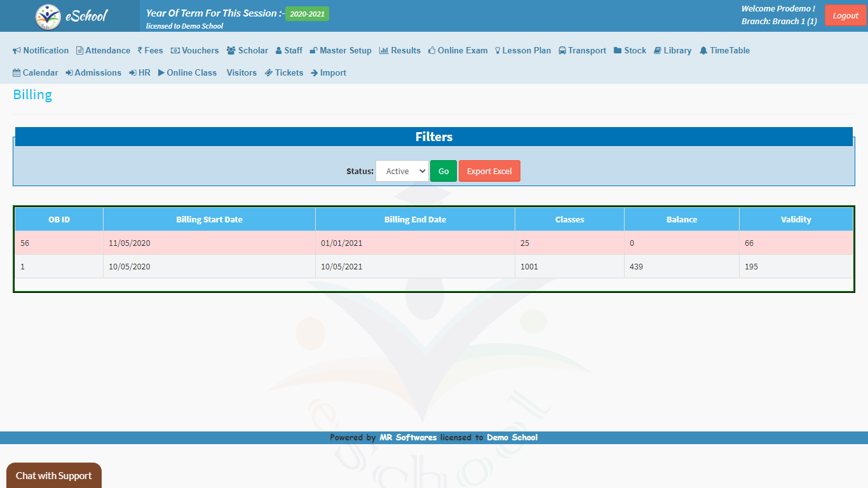Click the Notification megaphone icon
Viewport: 868px width, 488px height.
tap(17, 51)
